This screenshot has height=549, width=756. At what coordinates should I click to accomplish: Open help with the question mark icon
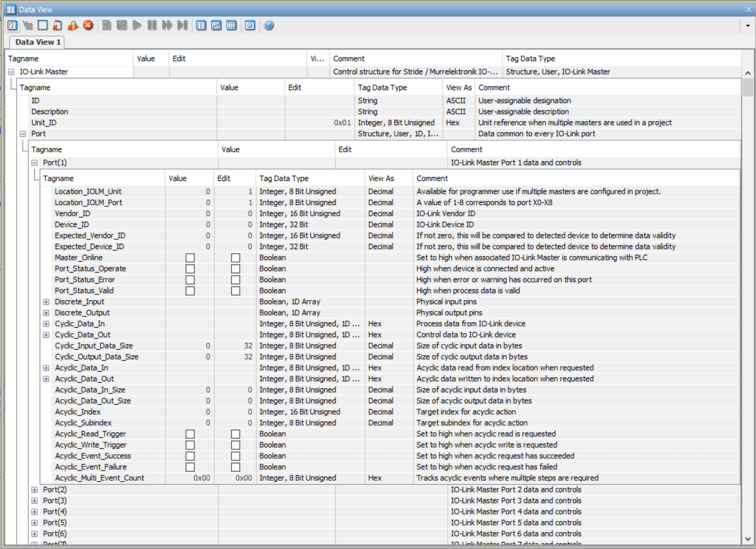(269, 26)
